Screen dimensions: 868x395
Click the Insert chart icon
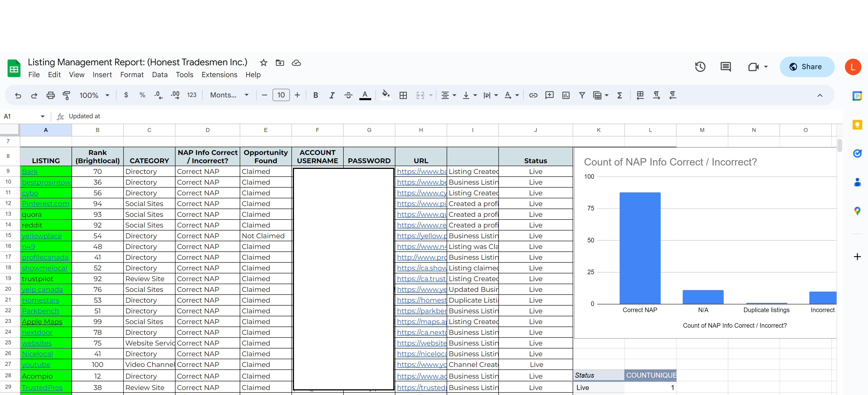click(566, 95)
